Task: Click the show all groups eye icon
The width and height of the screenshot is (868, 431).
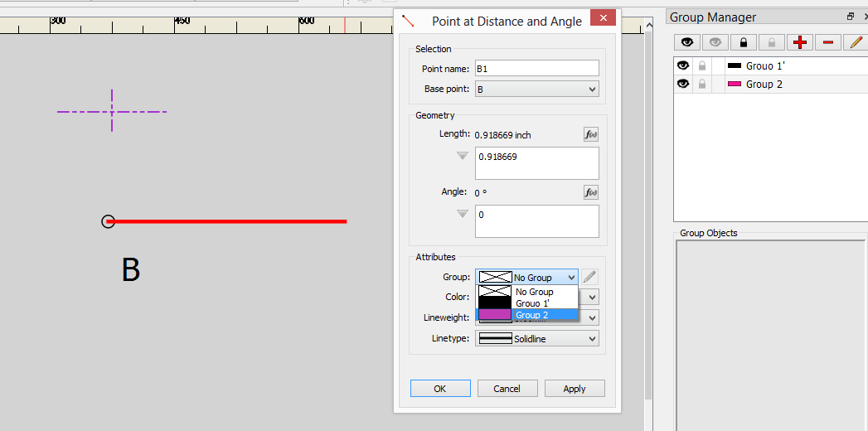Action: (x=687, y=42)
